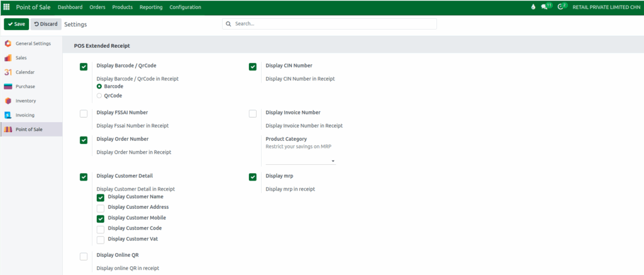Click in the settings Search field

click(x=330, y=24)
